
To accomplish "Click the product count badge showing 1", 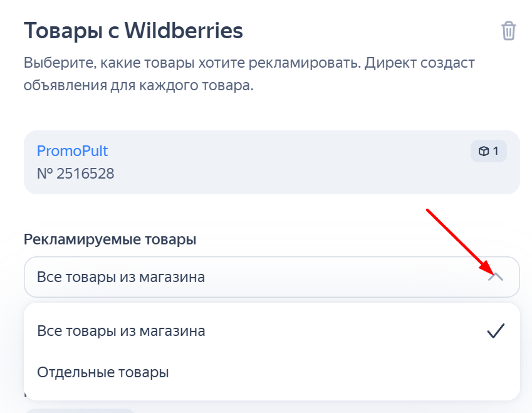I will (x=489, y=151).
